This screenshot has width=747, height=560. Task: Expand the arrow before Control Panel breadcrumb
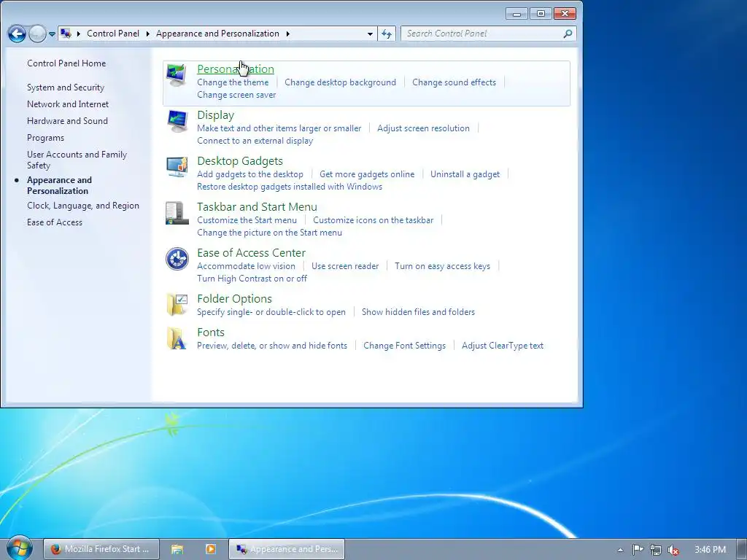(79, 34)
